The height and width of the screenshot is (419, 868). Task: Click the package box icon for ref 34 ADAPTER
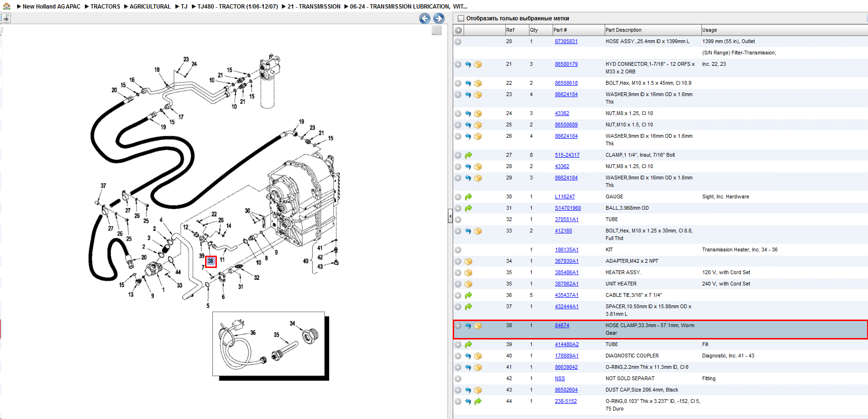(x=468, y=261)
